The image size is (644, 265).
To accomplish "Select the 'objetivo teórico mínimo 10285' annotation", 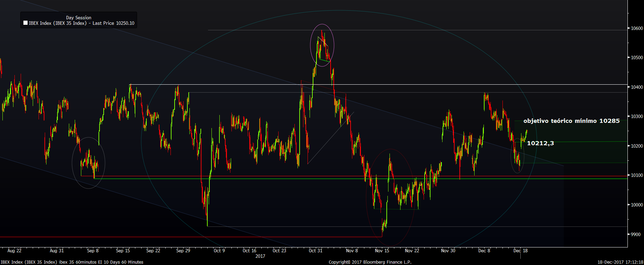I will [x=571, y=121].
